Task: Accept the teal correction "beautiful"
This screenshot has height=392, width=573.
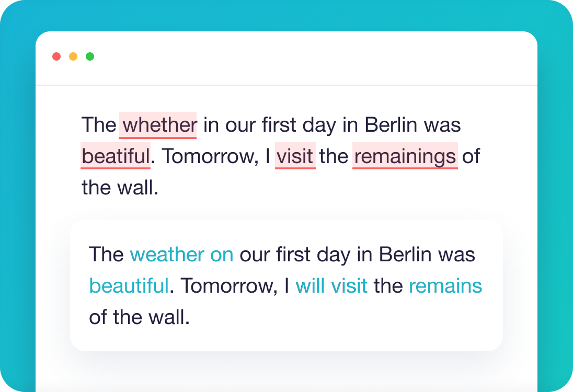Action: coord(129,286)
